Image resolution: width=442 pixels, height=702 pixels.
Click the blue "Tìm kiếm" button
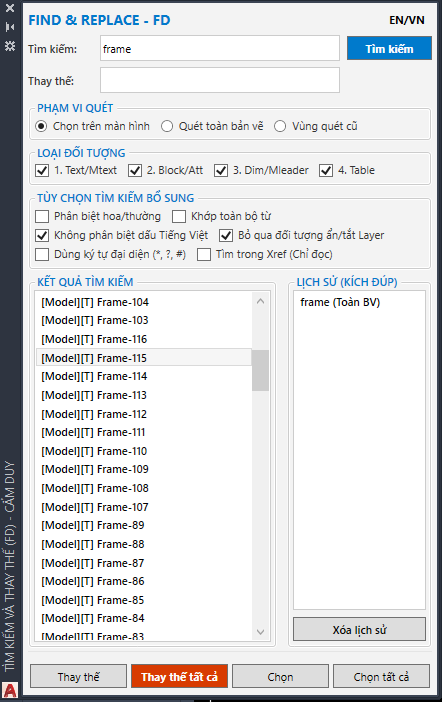389,48
